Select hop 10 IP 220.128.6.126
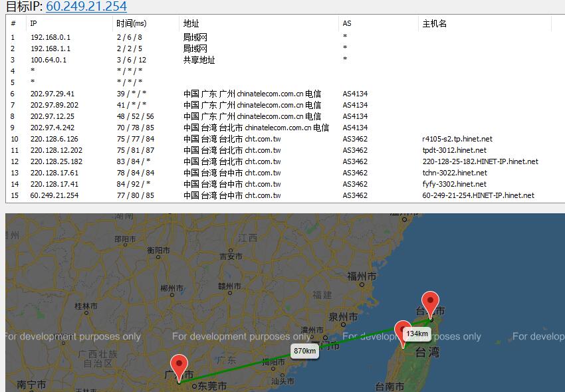The image size is (565, 392). tap(55, 139)
